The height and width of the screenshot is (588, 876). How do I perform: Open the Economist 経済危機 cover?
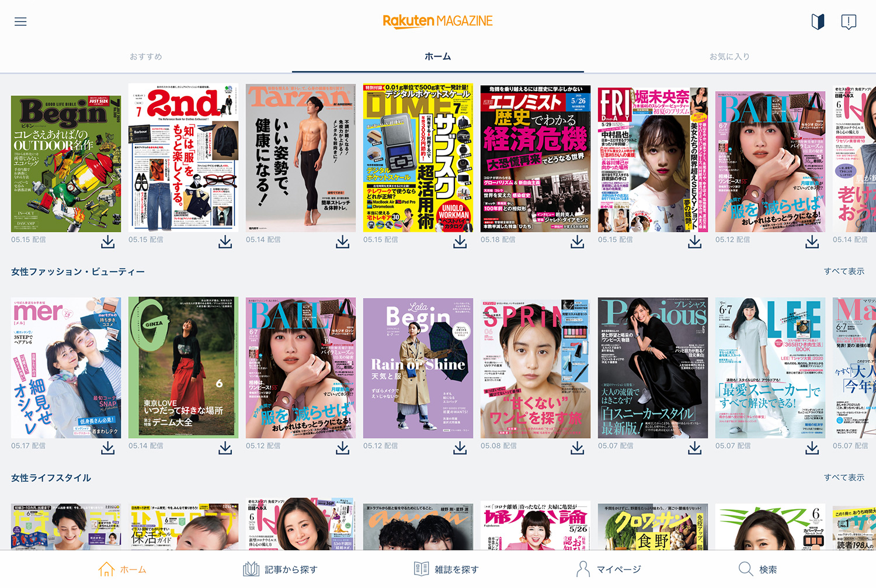pos(536,159)
